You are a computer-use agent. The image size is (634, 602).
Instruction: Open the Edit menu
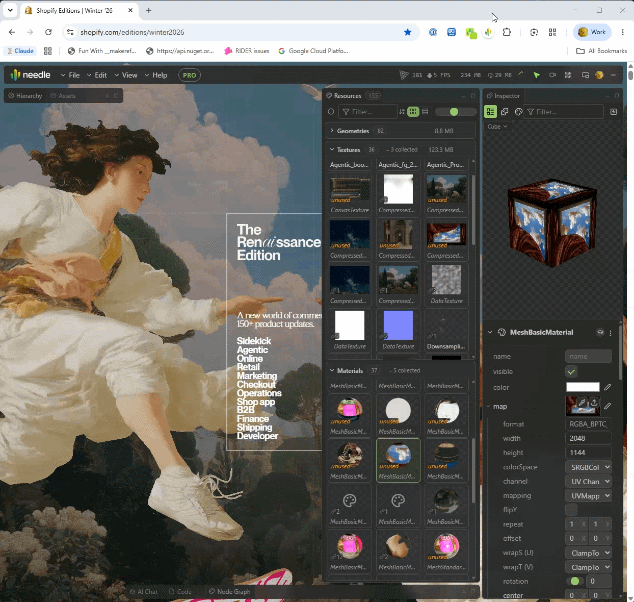coord(97,75)
